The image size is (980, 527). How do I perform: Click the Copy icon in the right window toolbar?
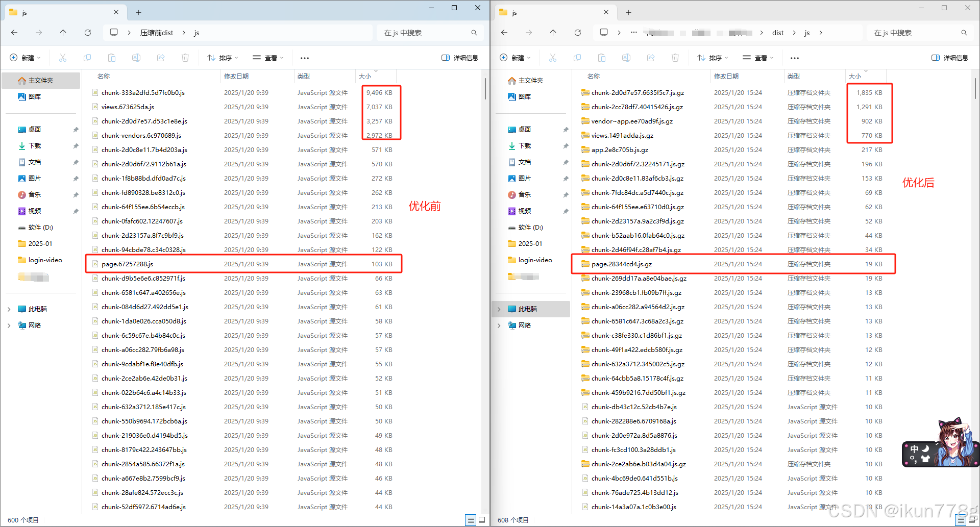577,57
